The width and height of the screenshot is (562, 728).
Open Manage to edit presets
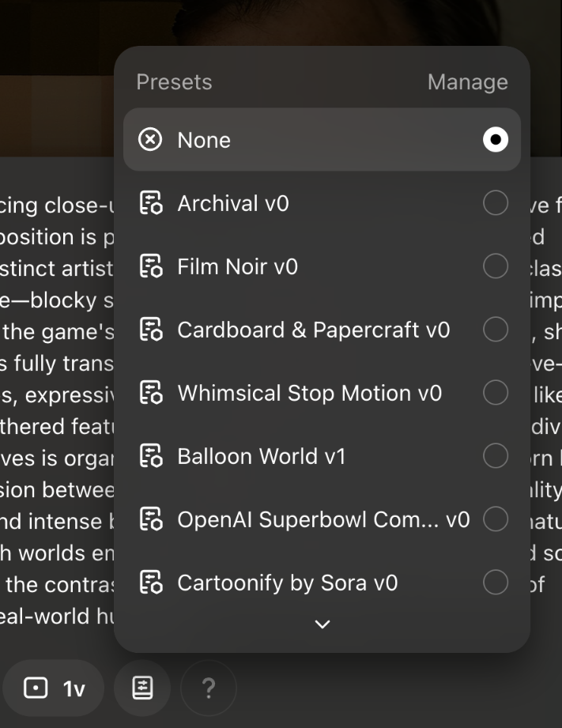click(467, 81)
